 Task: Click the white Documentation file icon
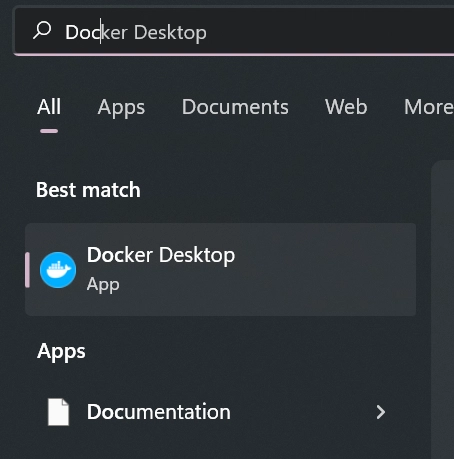[x=58, y=412]
